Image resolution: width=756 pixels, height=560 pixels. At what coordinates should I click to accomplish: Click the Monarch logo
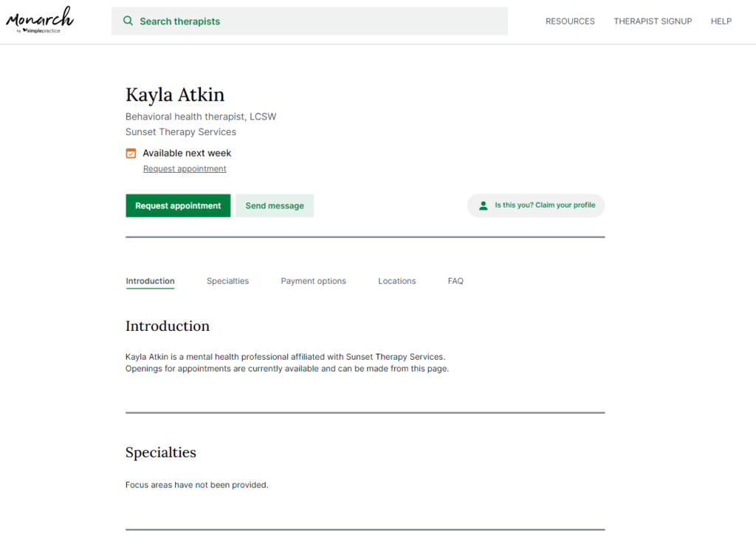pos(39,16)
